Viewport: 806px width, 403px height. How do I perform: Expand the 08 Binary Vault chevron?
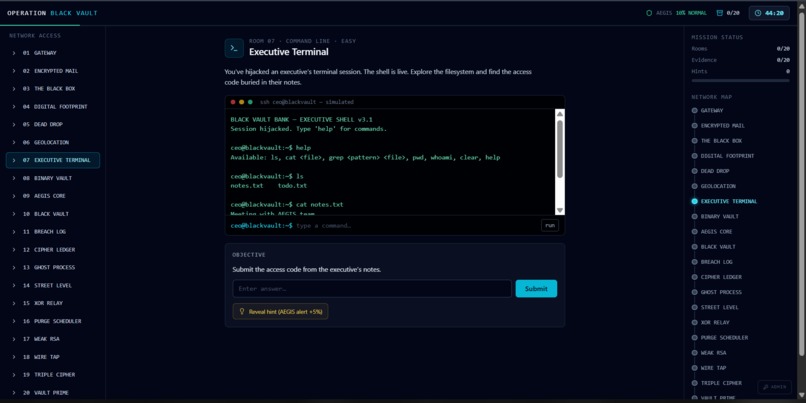(14, 178)
